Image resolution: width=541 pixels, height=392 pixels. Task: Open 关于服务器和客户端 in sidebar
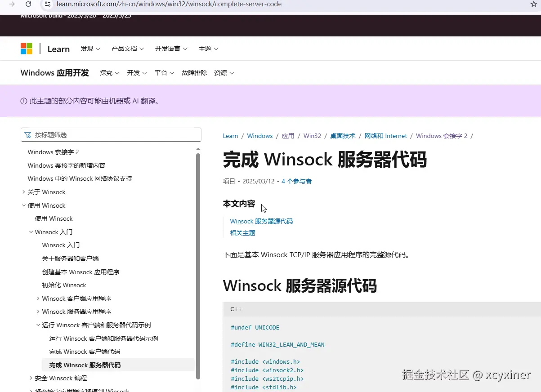pos(70,258)
